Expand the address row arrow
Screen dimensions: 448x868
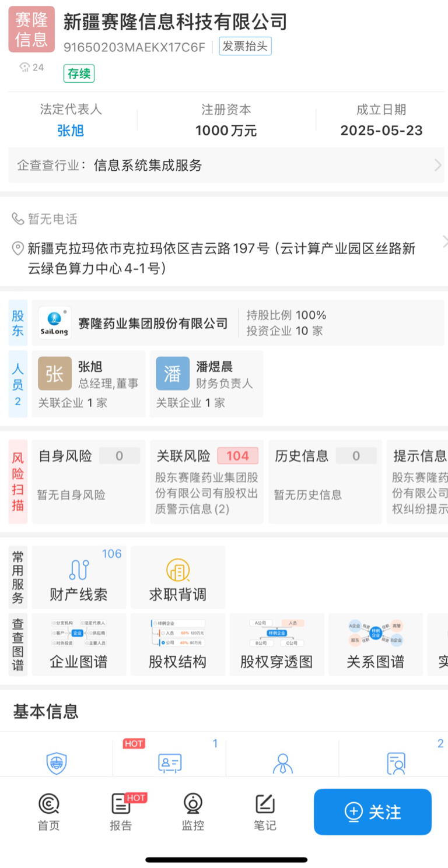point(444,241)
